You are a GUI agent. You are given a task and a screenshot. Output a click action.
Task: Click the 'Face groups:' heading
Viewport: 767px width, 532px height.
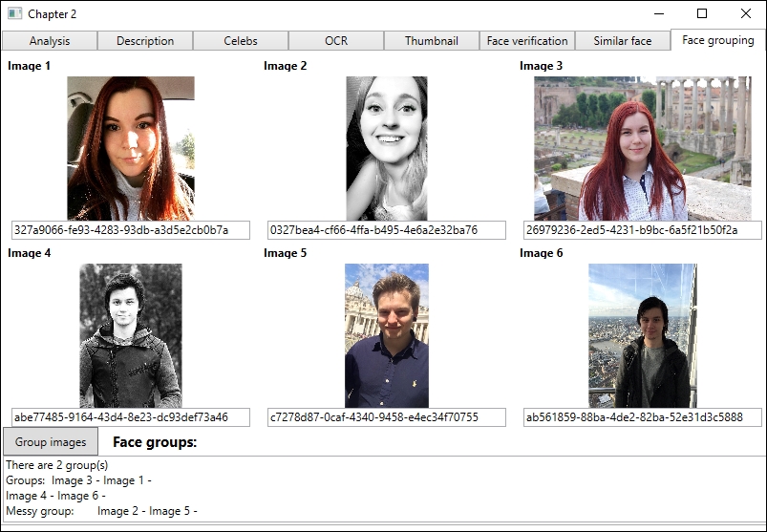(x=155, y=442)
